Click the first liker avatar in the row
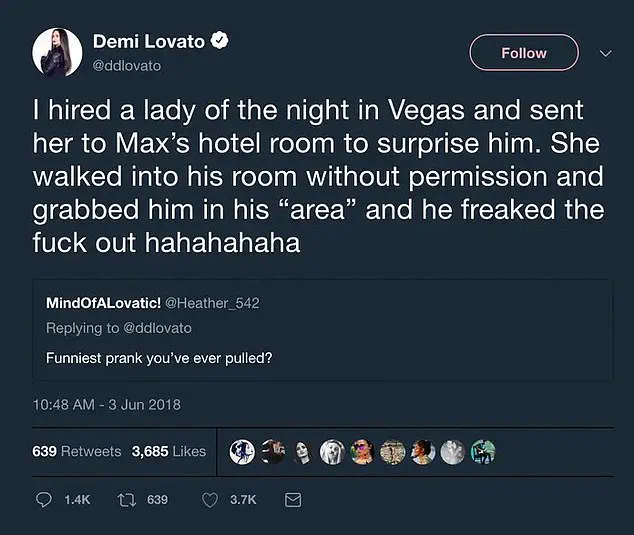634x535 pixels. [241, 452]
